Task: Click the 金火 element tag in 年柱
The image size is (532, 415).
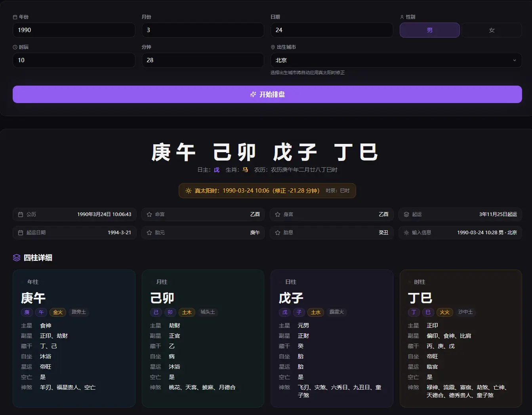Action: pyautogui.click(x=58, y=312)
